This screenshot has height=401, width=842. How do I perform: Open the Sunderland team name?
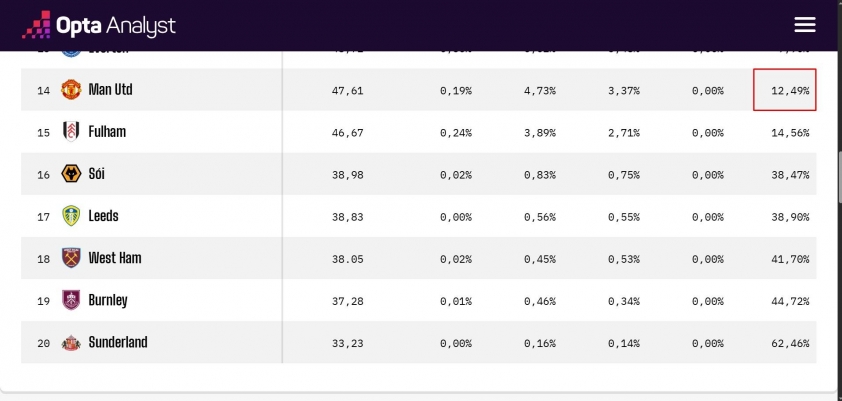[x=118, y=342]
